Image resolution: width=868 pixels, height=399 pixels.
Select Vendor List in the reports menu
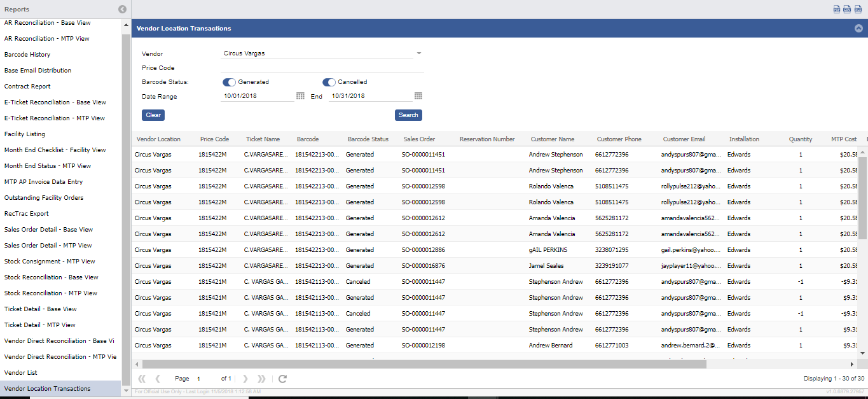point(21,373)
